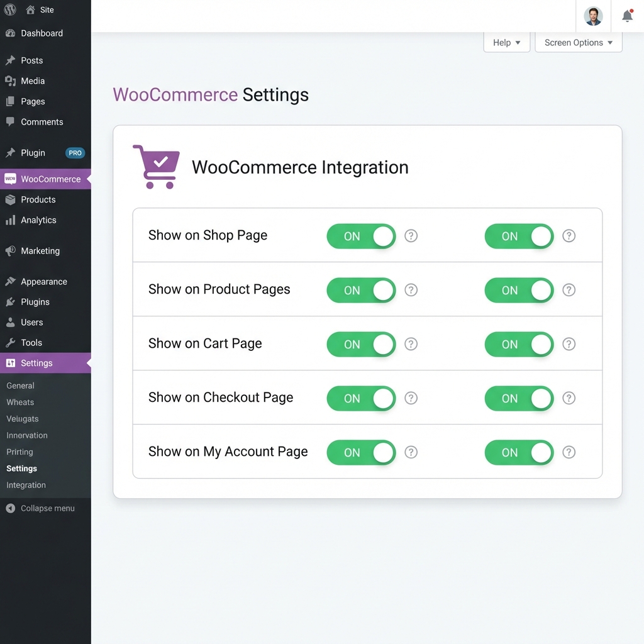This screenshot has width=644, height=644.
Task: Toggle first Show on Checkout Page switch
Action: pyautogui.click(x=362, y=398)
